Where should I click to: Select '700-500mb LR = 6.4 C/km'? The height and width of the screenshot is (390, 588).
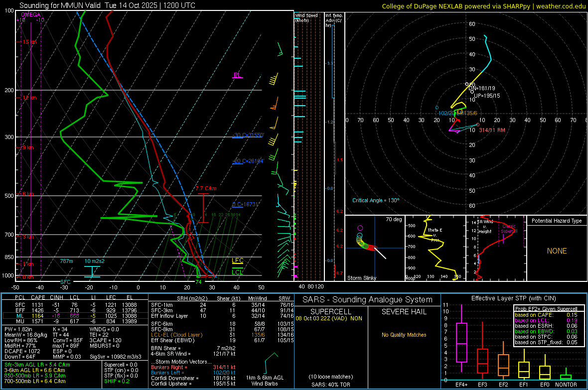pos(35,381)
